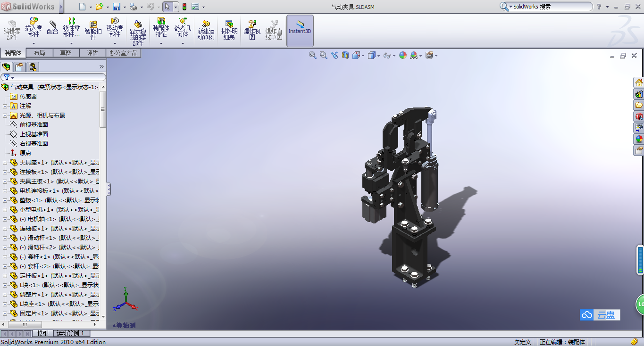Click Zoom to Area icon
The image size is (644, 346).
click(x=323, y=55)
